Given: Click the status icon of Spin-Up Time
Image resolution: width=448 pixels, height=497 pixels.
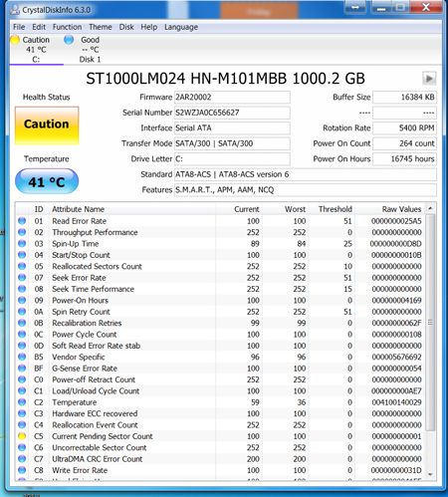Looking at the screenshot, I should pyautogui.click(x=22, y=243).
